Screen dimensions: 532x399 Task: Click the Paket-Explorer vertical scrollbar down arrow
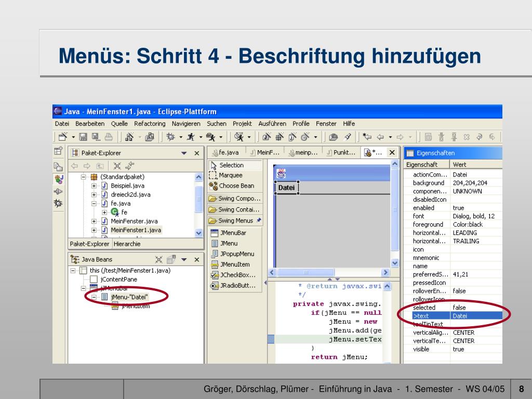(x=199, y=233)
